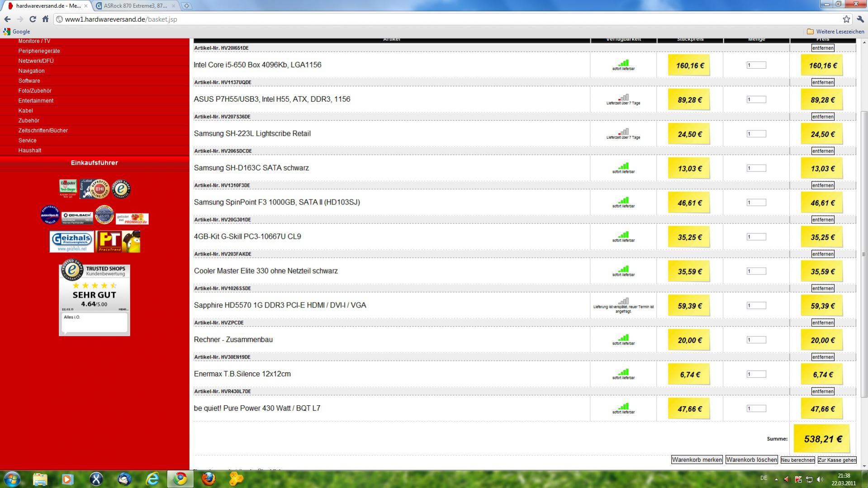This screenshot has width=868, height=488.
Task: Click Warenkorb merken button
Action: [x=697, y=460]
